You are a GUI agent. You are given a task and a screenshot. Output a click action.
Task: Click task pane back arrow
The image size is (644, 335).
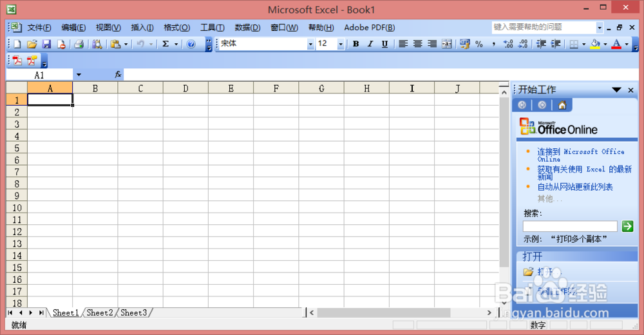522,105
